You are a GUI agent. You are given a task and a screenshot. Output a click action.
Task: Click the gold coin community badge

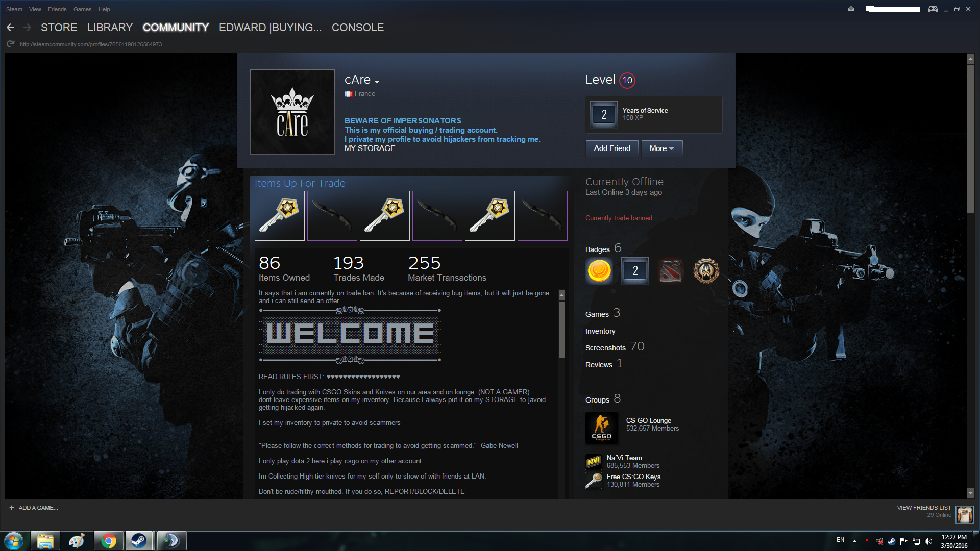coord(599,271)
